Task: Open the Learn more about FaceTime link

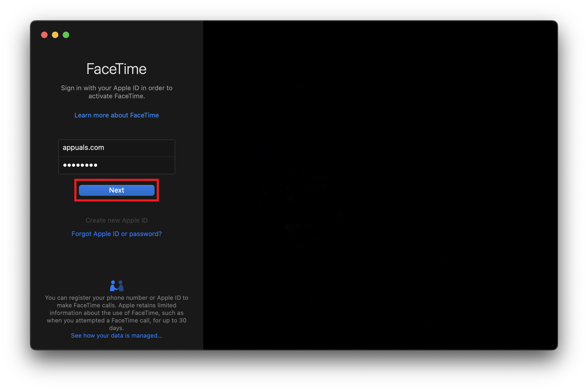Action: click(x=116, y=115)
